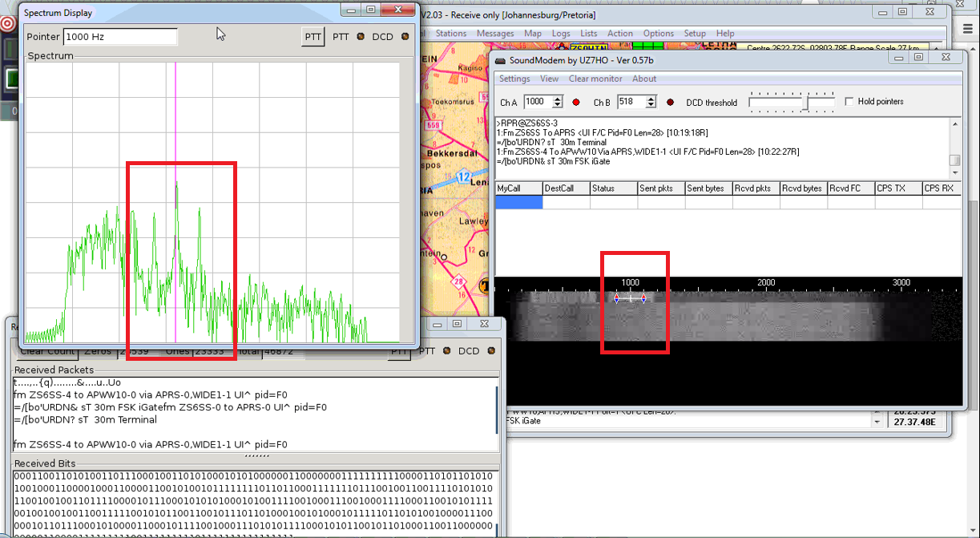Open the Settings menu in SoundModem
Image resolution: width=980 pixels, height=538 pixels.
tap(514, 79)
